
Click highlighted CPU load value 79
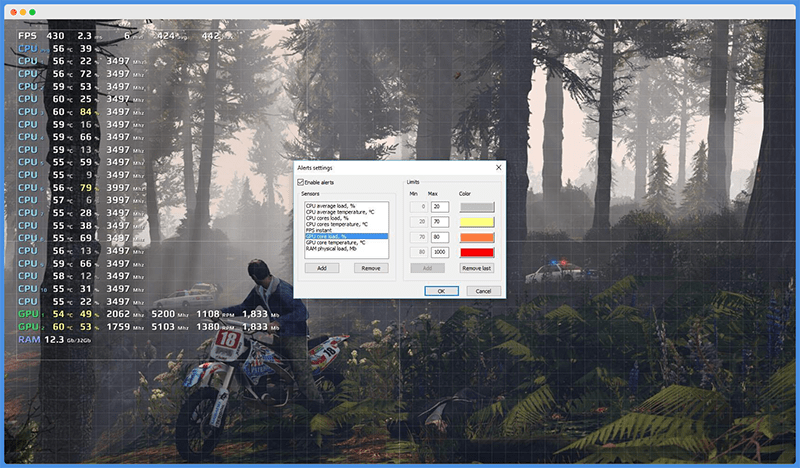(x=86, y=188)
